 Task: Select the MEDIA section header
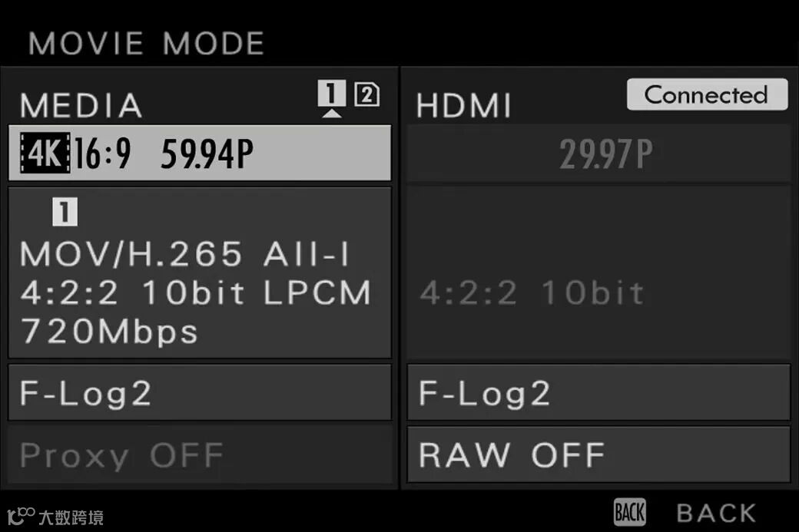[x=81, y=105]
